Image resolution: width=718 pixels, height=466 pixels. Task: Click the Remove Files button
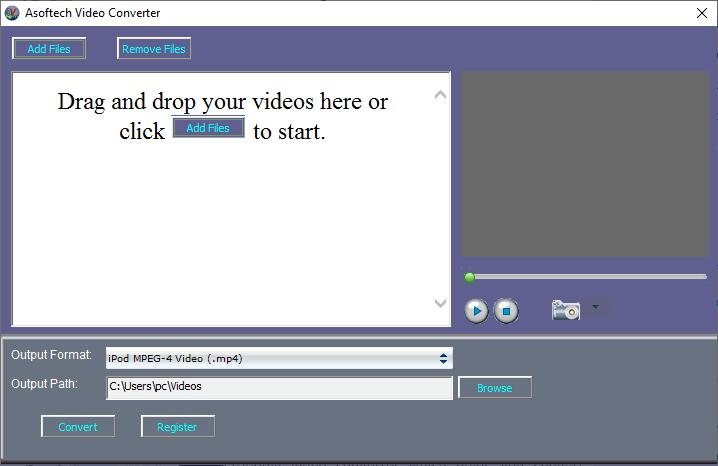point(154,49)
